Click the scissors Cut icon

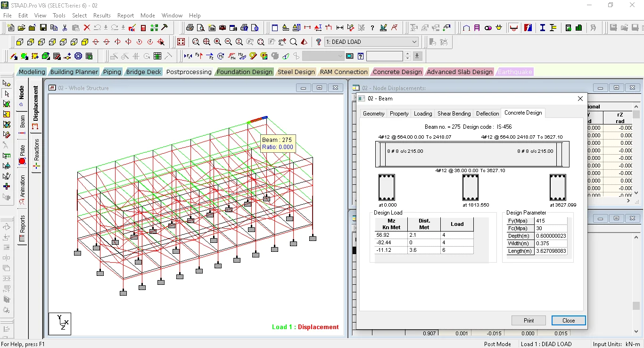65,28
